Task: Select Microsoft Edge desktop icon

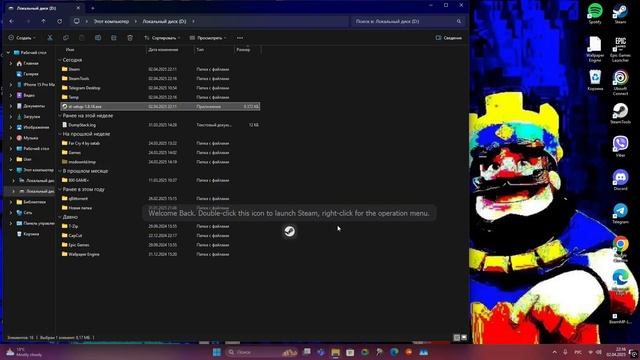Action: click(620, 282)
